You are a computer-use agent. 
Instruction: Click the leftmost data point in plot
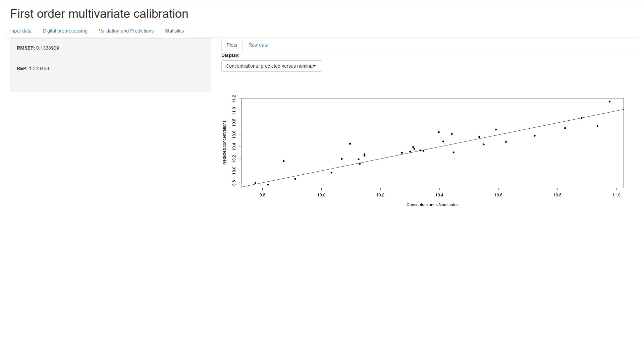[255, 183]
